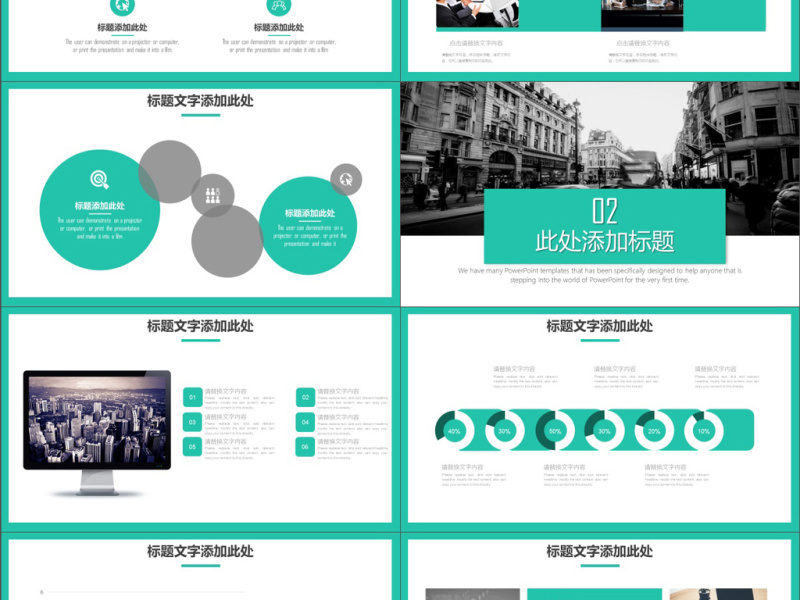The width and height of the screenshot is (800, 600).
Task: Select the 'We have many PowerPoint templates' paragraph
Action: tap(600, 275)
